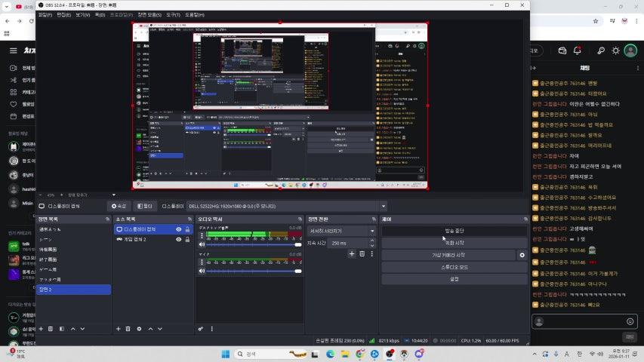
Task: Open the 파일(F) menu
Action: (x=45, y=14)
